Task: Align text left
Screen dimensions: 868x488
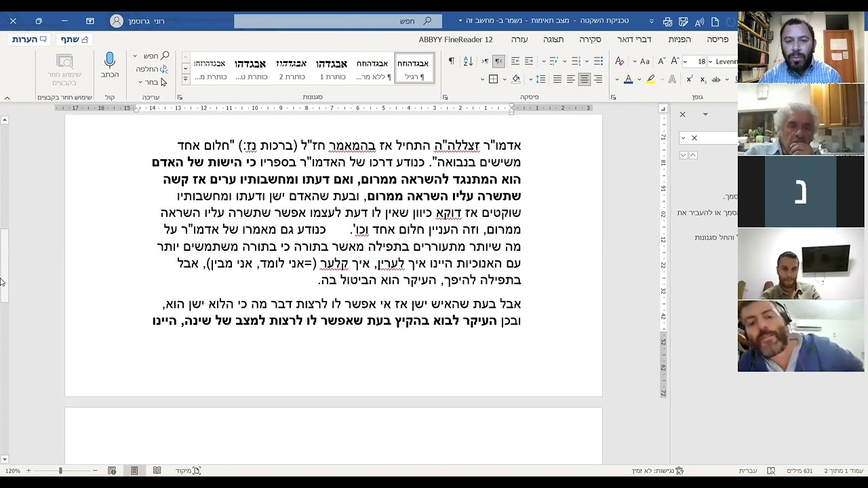Action: tap(571, 79)
